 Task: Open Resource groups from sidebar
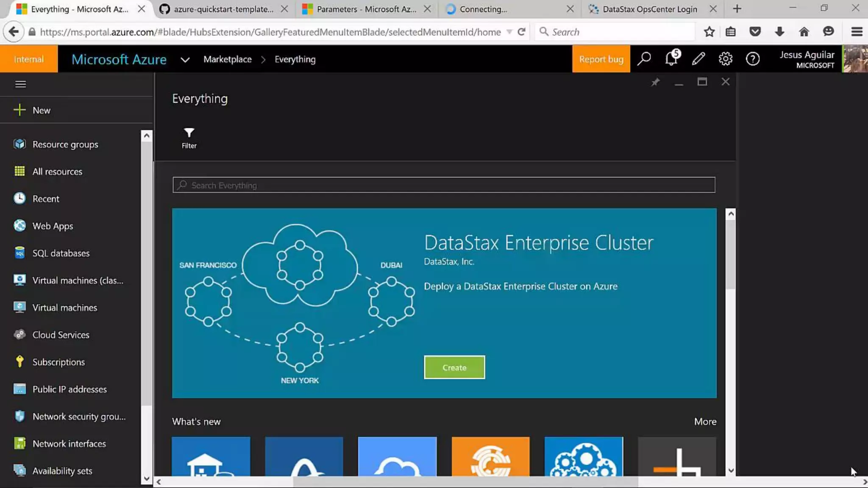tap(65, 144)
